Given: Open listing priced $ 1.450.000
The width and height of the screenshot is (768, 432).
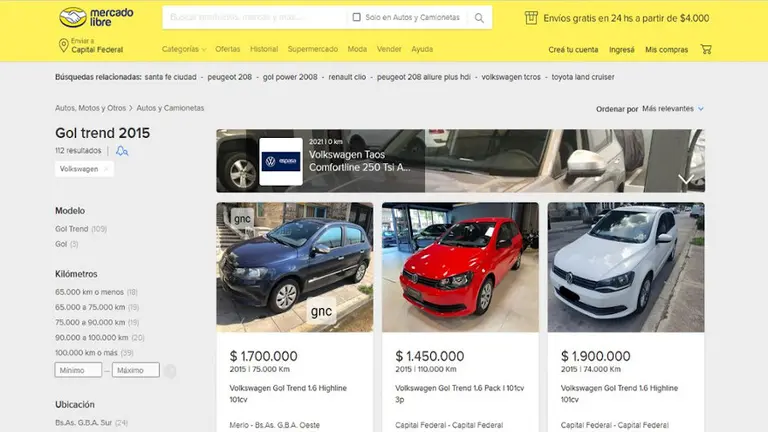Looking at the screenshot, I should click(430, 356).
